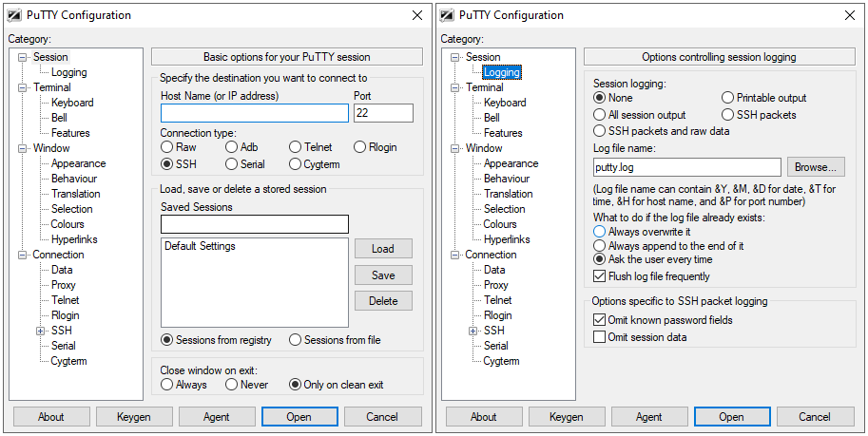Uncheck Flush log file frequently
868x436 pixels.
tap(651, 276)
